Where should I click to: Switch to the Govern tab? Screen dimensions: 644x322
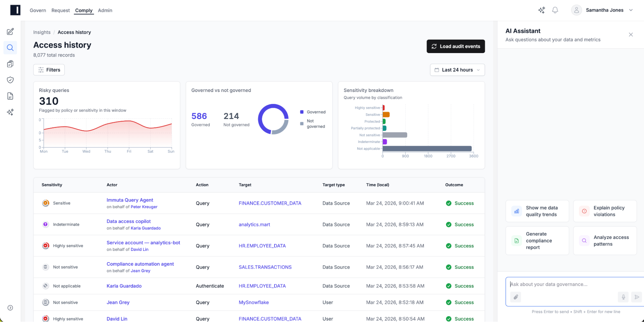pos(38,10)
